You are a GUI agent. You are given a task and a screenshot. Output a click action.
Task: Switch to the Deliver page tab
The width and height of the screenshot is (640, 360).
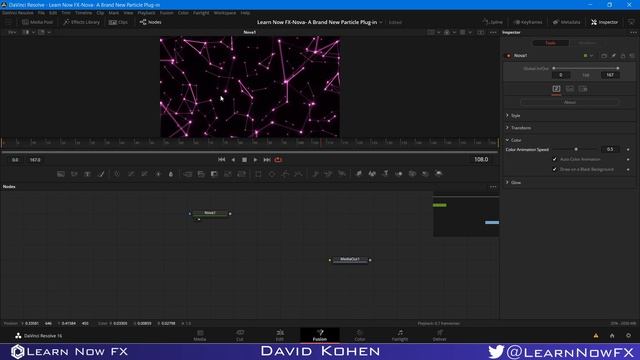coord(440,336)
